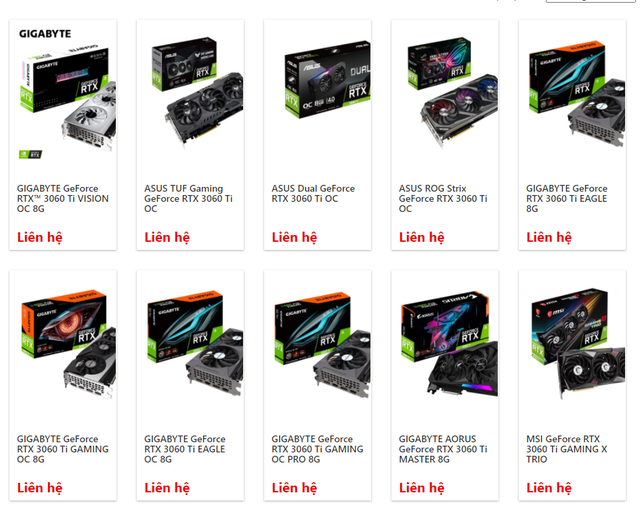Open the GIGABYTE RTX 3060 Ti EAGLE OC 8G image
The width and height of the screenshot is (640, 512).
coord(195,343)
